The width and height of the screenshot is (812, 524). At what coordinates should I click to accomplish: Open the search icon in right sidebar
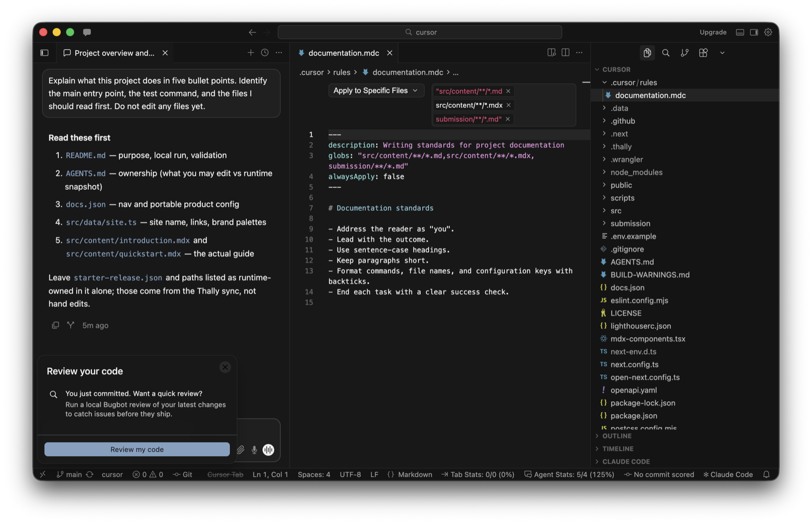[x=666, y=53]
